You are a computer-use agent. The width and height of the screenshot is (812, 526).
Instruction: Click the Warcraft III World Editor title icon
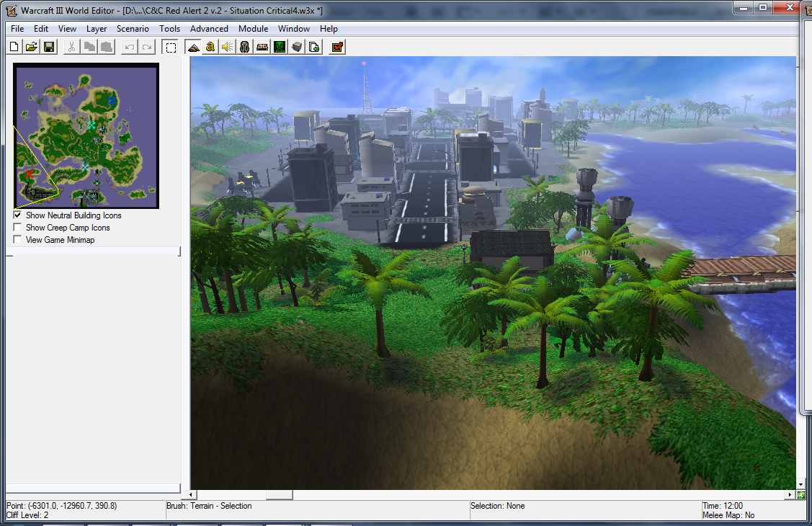(12, 10)
